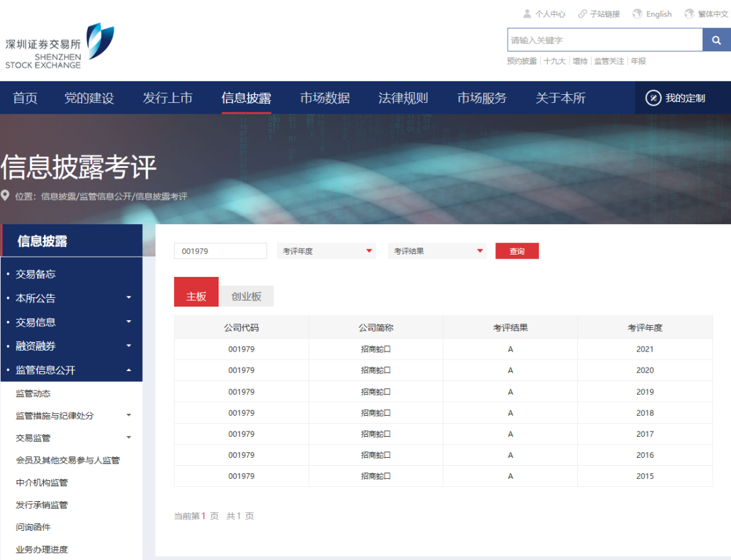Click the 年报 hot keyword link
The width and height of the screenshot is (731, 560).
[638, 61]
